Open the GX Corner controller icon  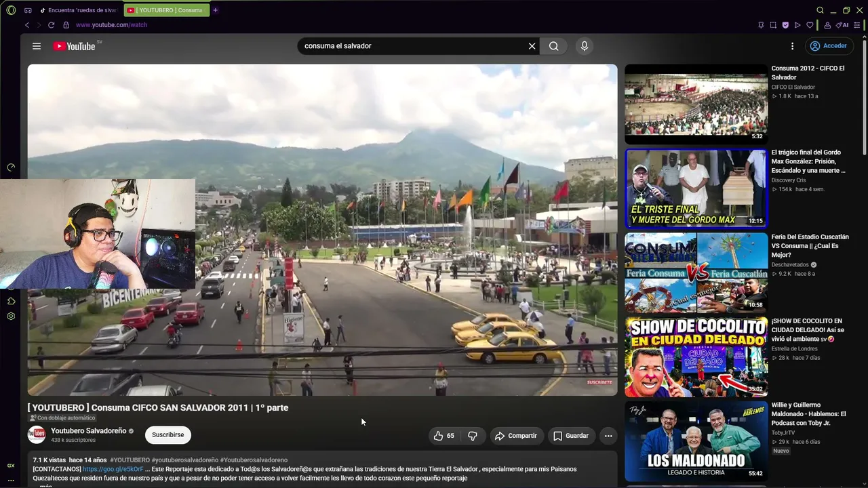click(x=28, y=10)
